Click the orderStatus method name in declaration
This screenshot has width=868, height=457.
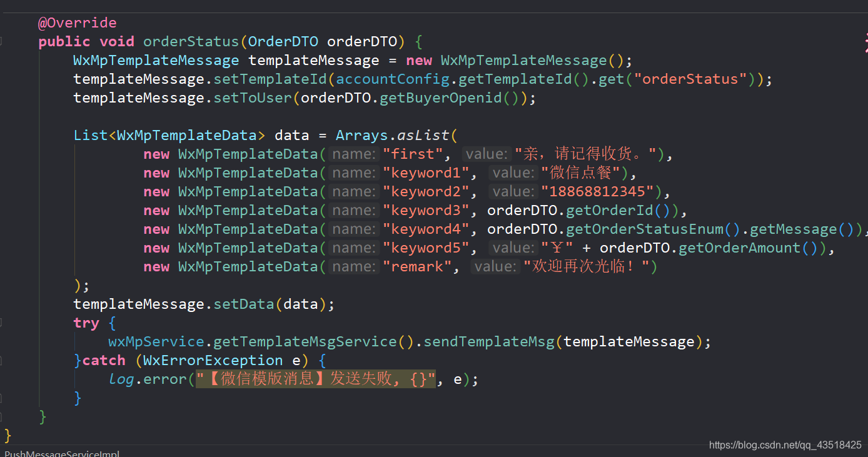point(191,42)
